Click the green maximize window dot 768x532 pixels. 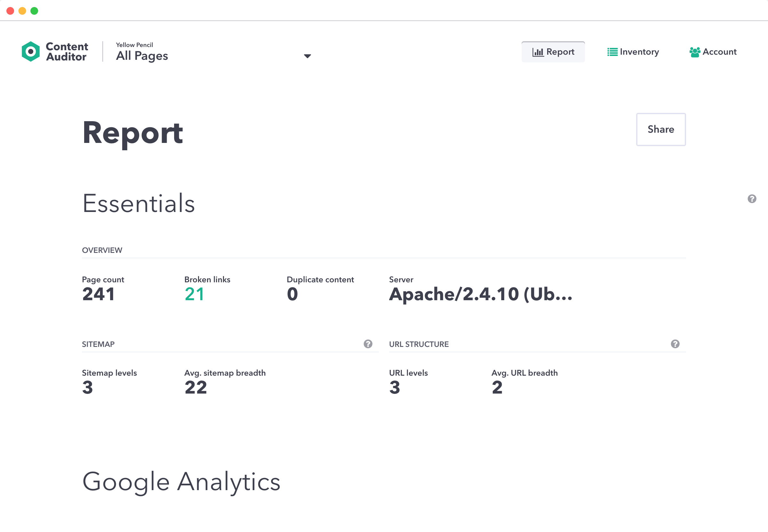point(34,11)
